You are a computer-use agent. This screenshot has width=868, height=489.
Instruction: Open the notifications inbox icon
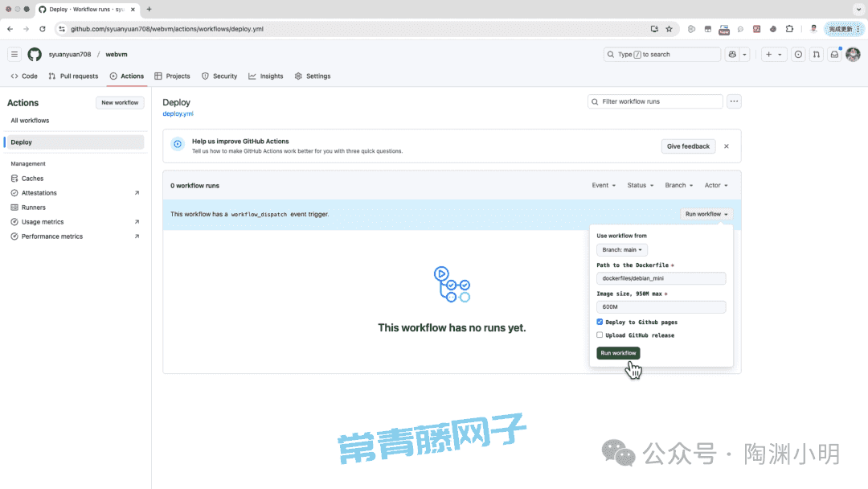coord(835,54)
